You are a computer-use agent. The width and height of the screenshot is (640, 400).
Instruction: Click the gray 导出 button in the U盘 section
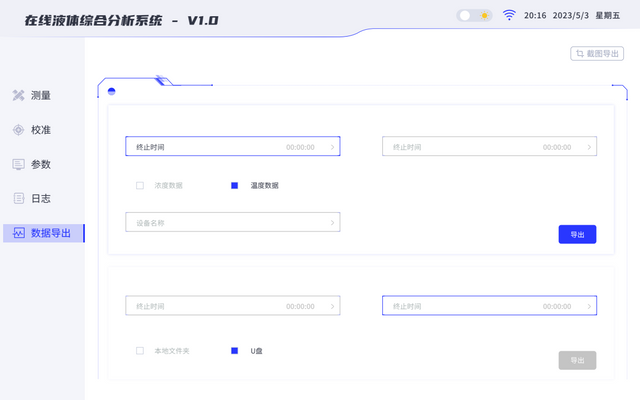coord(577,360)
